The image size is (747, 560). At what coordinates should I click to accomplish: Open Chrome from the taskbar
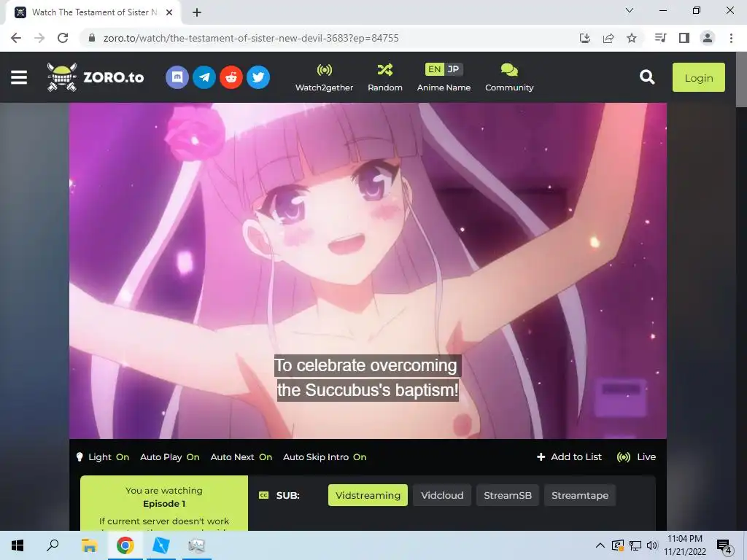125,545
